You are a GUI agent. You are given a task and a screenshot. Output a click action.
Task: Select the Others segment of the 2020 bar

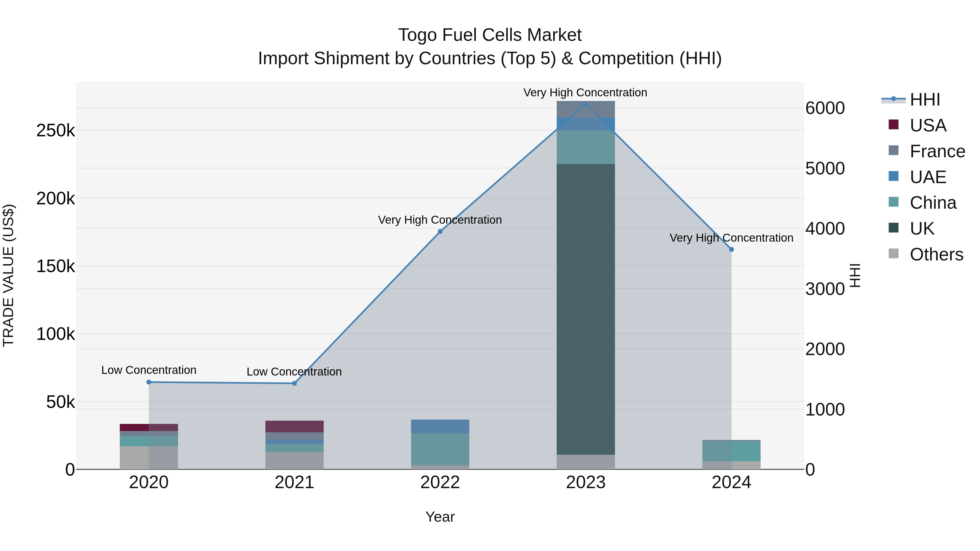[x=149, y=458]
